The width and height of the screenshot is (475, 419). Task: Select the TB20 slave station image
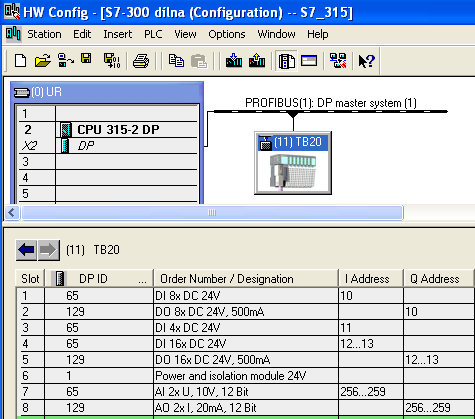tap(293, 172)
